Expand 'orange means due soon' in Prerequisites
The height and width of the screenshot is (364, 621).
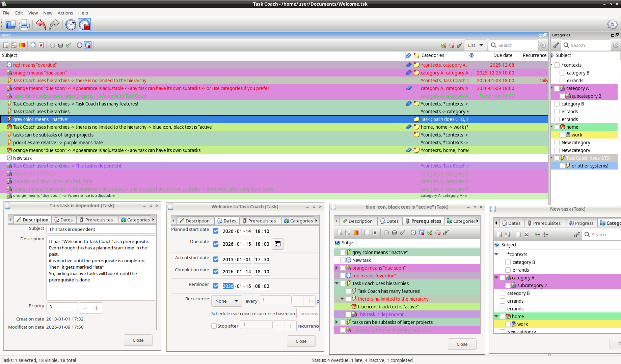pos(336,268)
